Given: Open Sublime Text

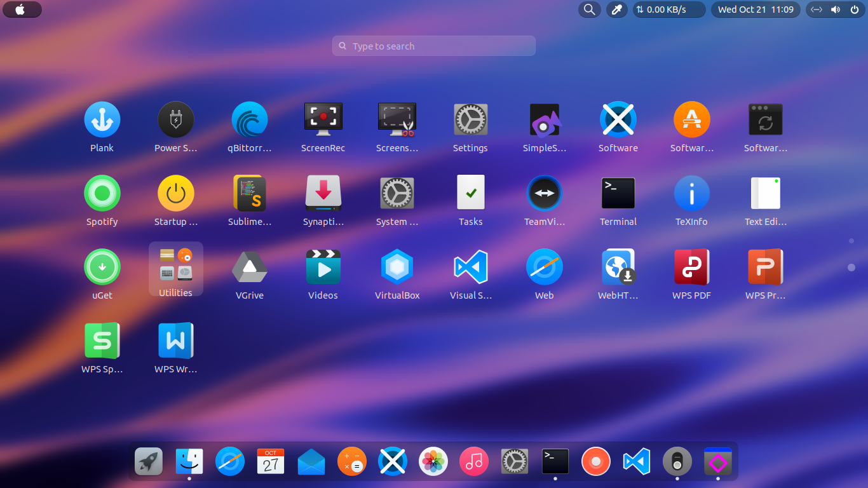Looking at the screenshot, I should (x=249, y=193).
